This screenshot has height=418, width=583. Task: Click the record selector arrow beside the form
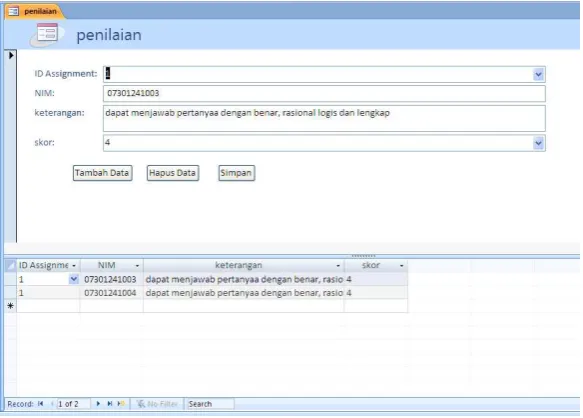pyautogui.click(x=11, y=55)
